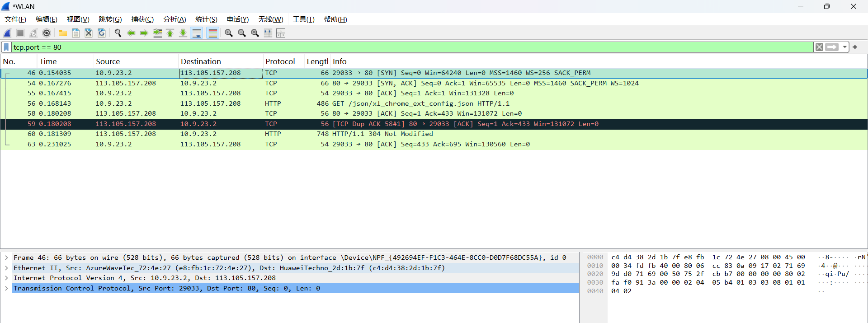
Task: Open the 捕获(C) menu
Action: click(x=142, y=19)
